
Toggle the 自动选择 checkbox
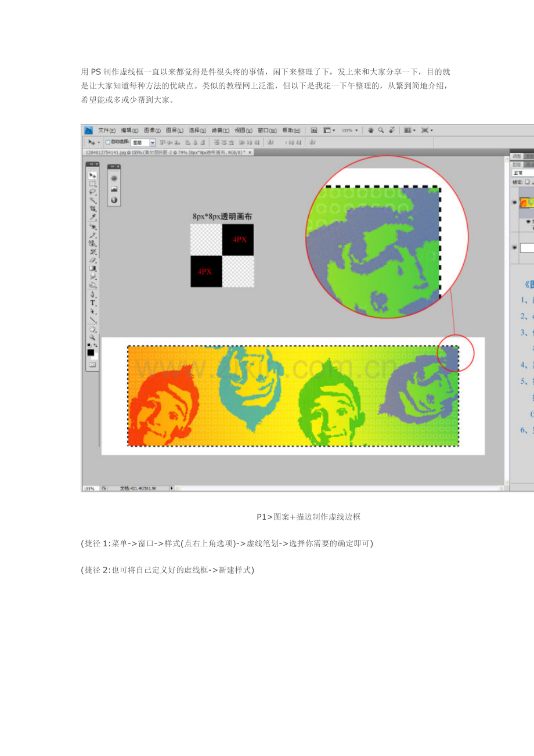[x=108, y=142]
